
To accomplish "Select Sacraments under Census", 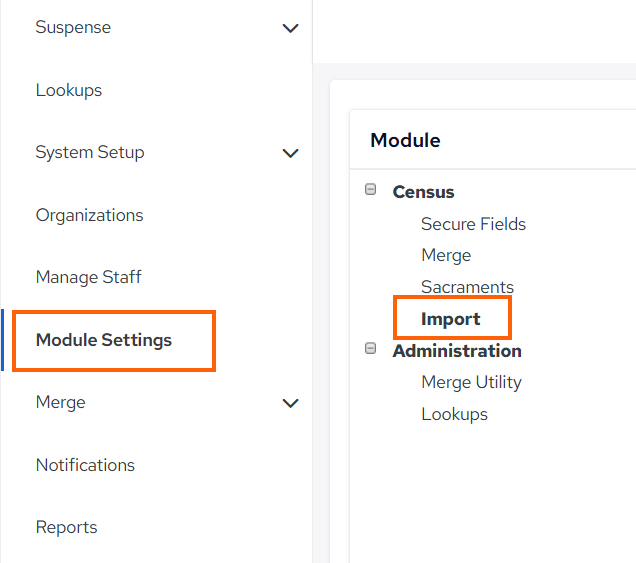I will click(x=467, y=287).
